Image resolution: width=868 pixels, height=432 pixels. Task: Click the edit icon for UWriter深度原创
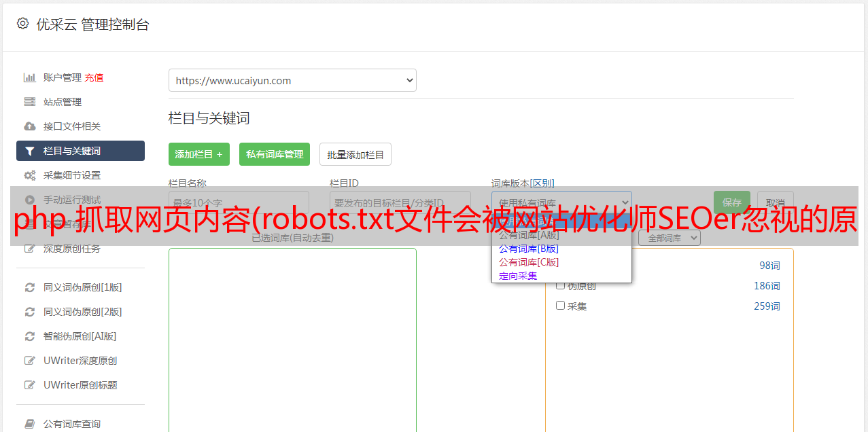(30, 361)
